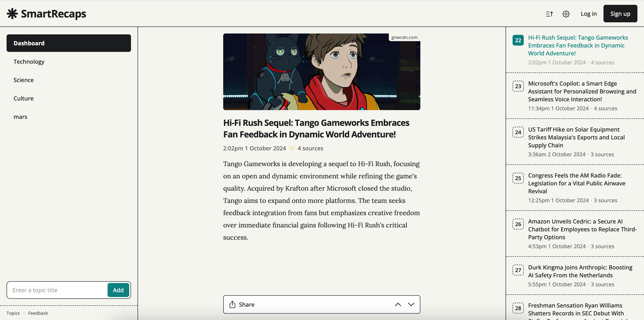Image resolution: width=644 pixels, height=320 pixels.
Task: Open Microsoft's Copilot Smart Edge Assistant story
Action: point(582,91)
